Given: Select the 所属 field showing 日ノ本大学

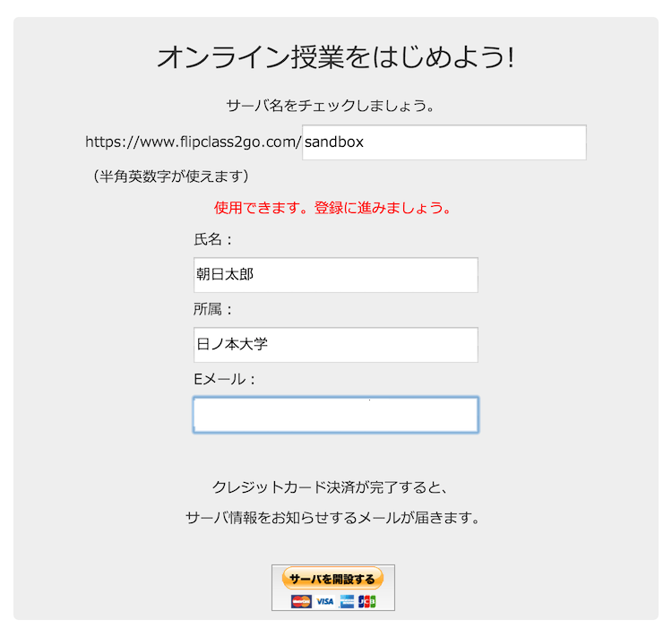Looking at the screenshot, I should (336, 345).
